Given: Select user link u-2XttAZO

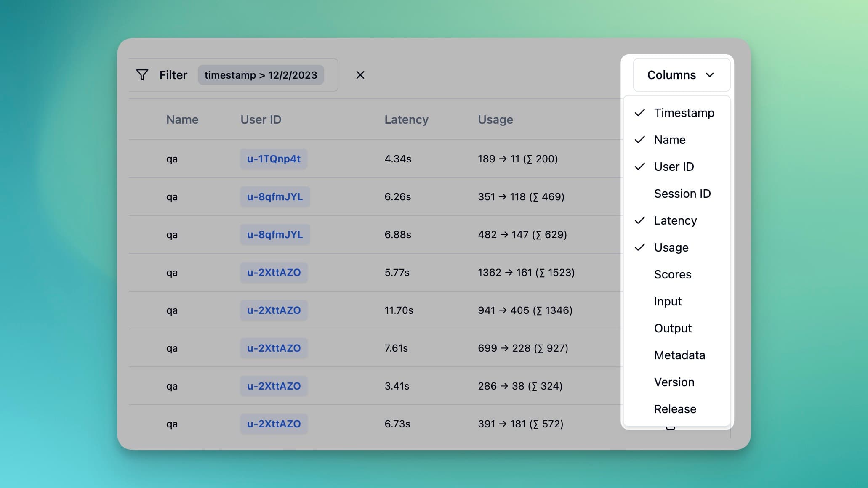Looking at the screenshot, I should click(x=274, y=272).
